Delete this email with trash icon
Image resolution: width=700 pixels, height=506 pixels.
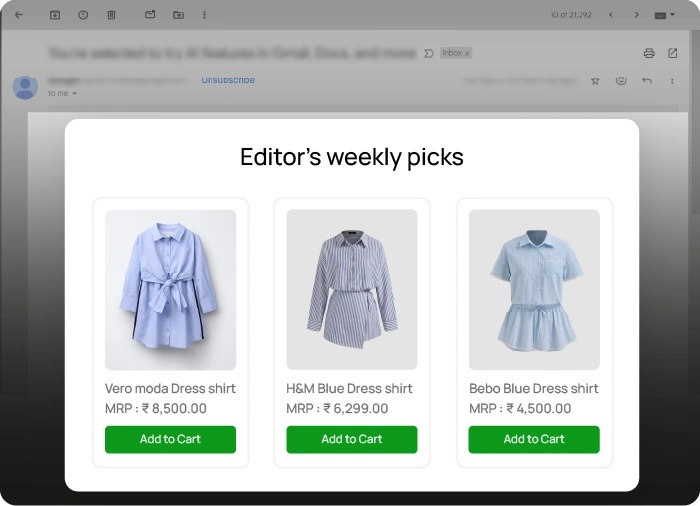(112, 15)
